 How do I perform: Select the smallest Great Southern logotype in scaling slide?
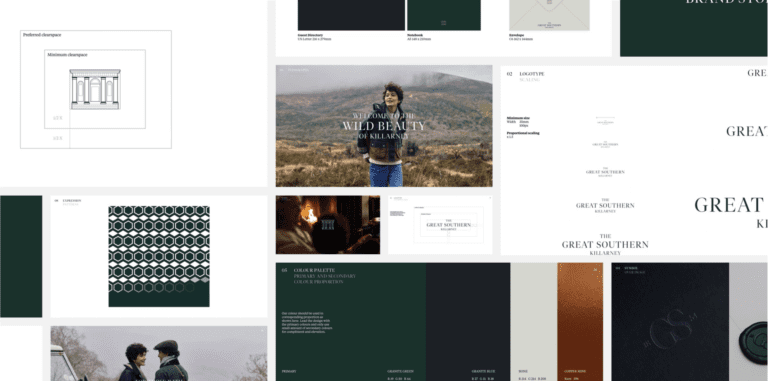(605, 121)
